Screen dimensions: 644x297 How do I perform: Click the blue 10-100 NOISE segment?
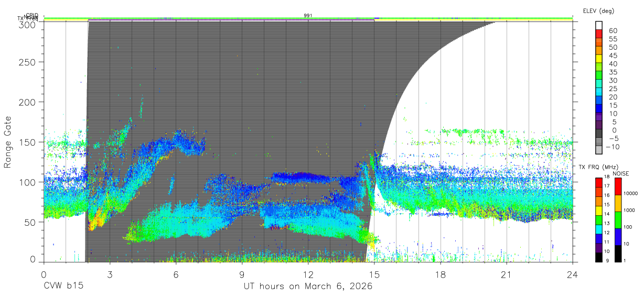click(x=617, y=236)
